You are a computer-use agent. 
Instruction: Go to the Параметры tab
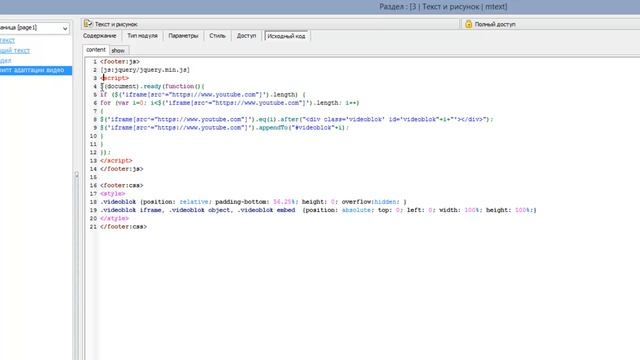pos(183,36)
